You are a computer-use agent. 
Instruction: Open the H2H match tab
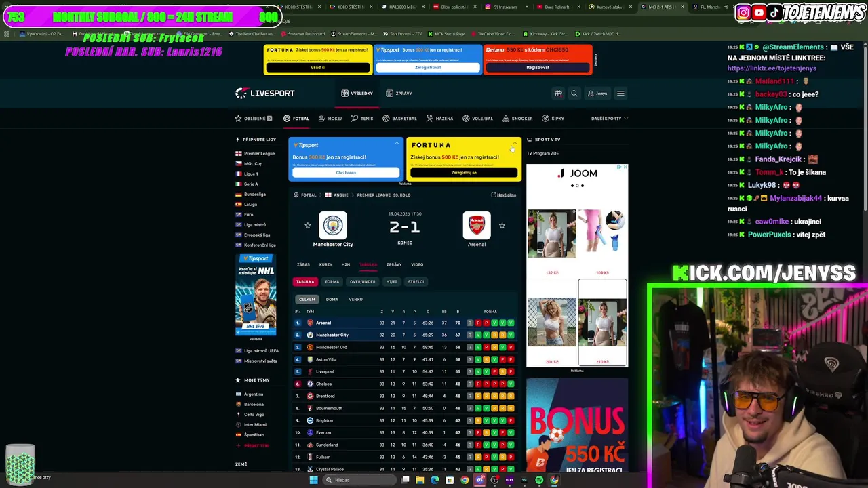coord(346,265)
